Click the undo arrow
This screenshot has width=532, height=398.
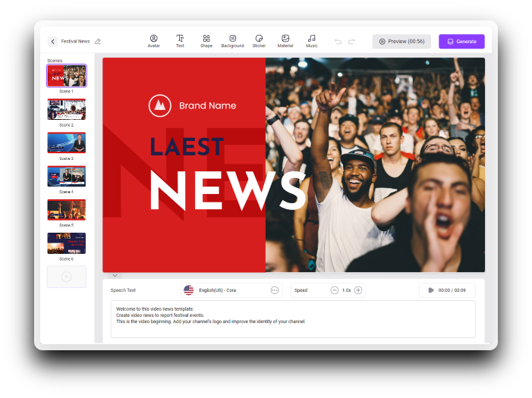tap(338, 42)
